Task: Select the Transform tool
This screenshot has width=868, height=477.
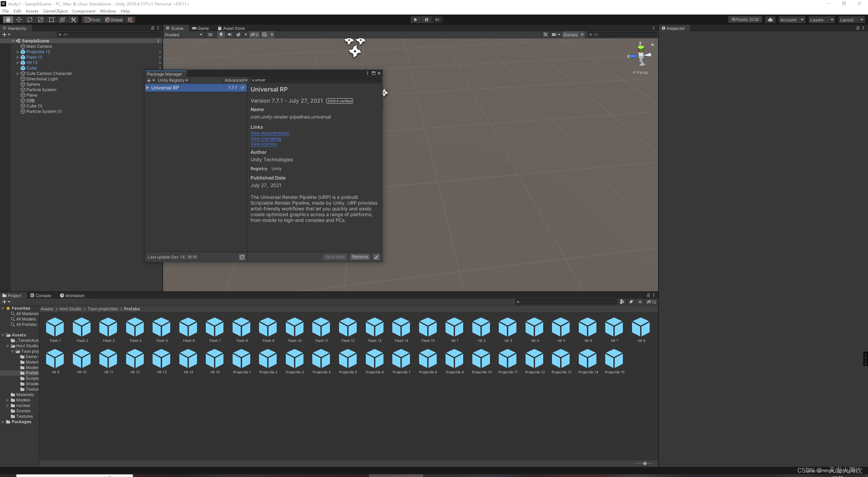Action: 62,20
